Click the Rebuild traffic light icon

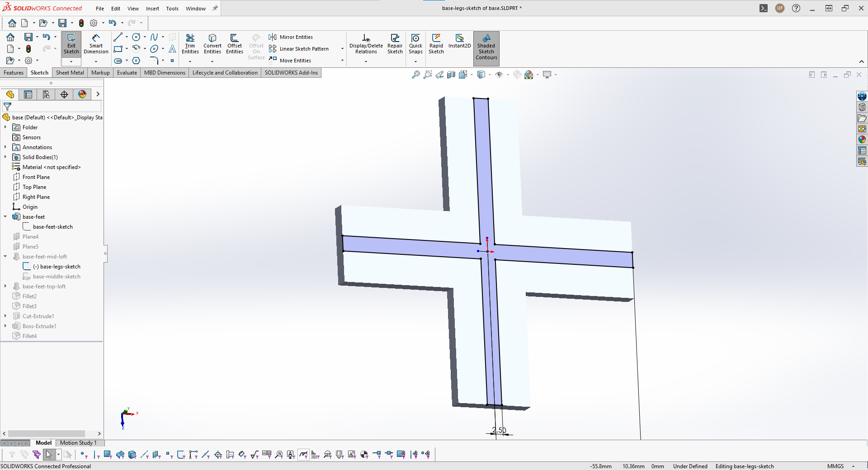tap(81, 23)
